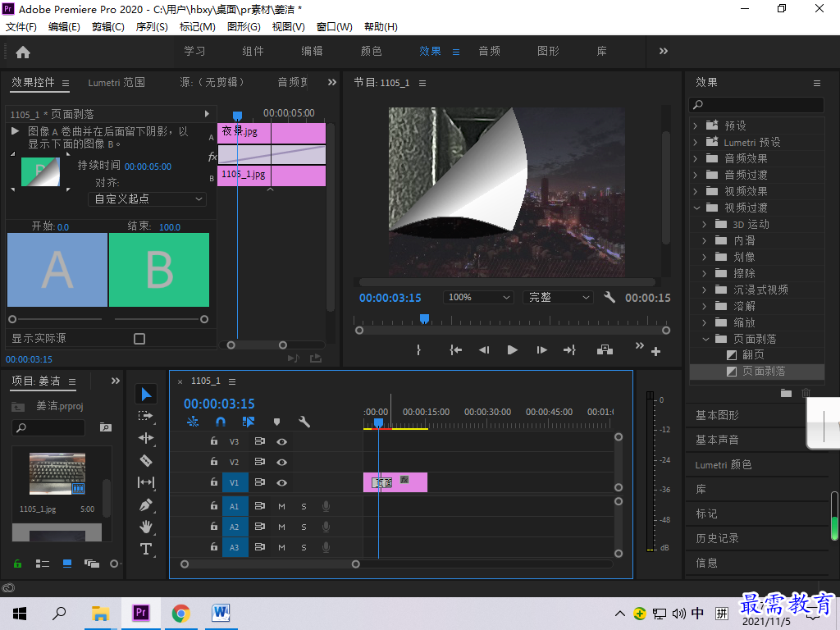Select the 翻页 transition effect
The image size is (840, 630).
pos(753,354)
